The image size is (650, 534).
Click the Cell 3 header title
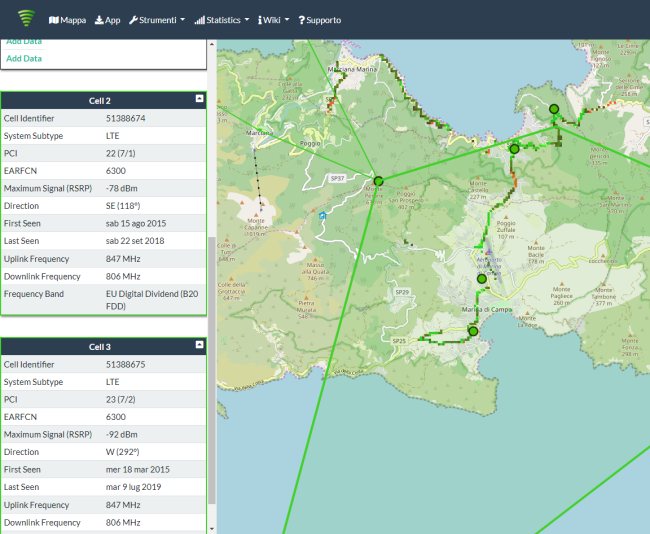point(100,347)
